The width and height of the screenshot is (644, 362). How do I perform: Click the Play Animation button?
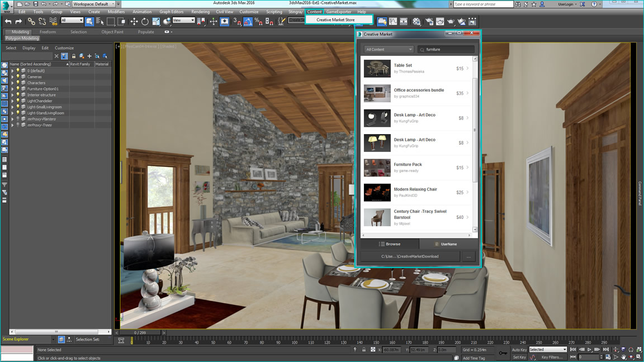[x=589, y=349]
